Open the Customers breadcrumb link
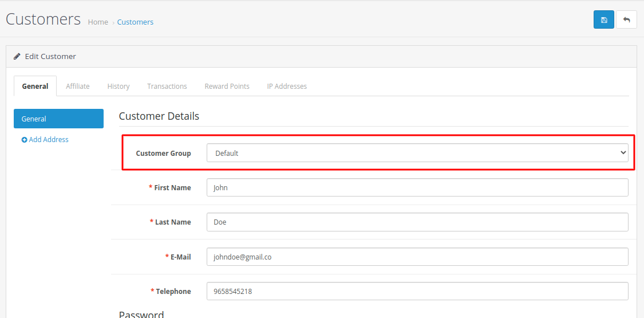This screenshot has width=644, height=318. pyautogui.click(x=135, y=22)
